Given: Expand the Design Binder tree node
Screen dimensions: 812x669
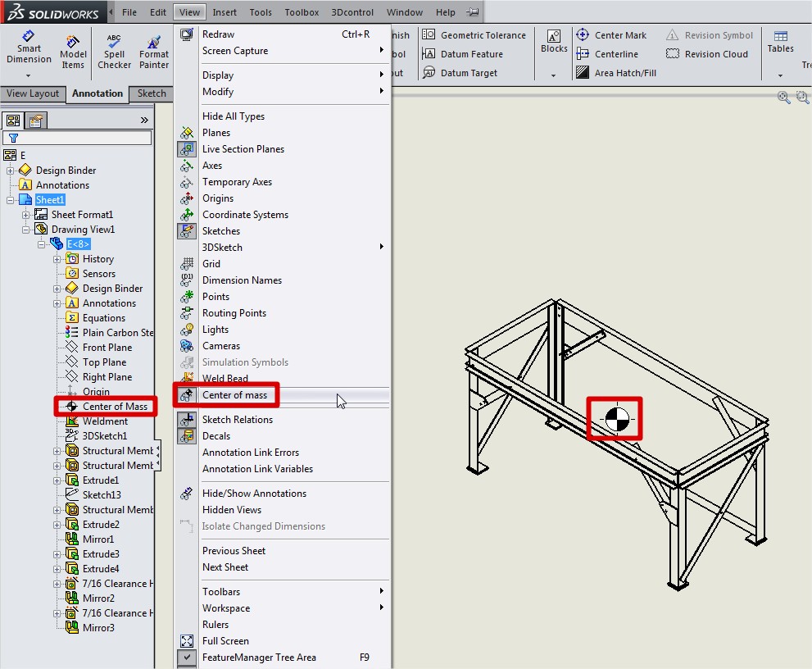Looking at the screenshot, I should pos(11,171).
